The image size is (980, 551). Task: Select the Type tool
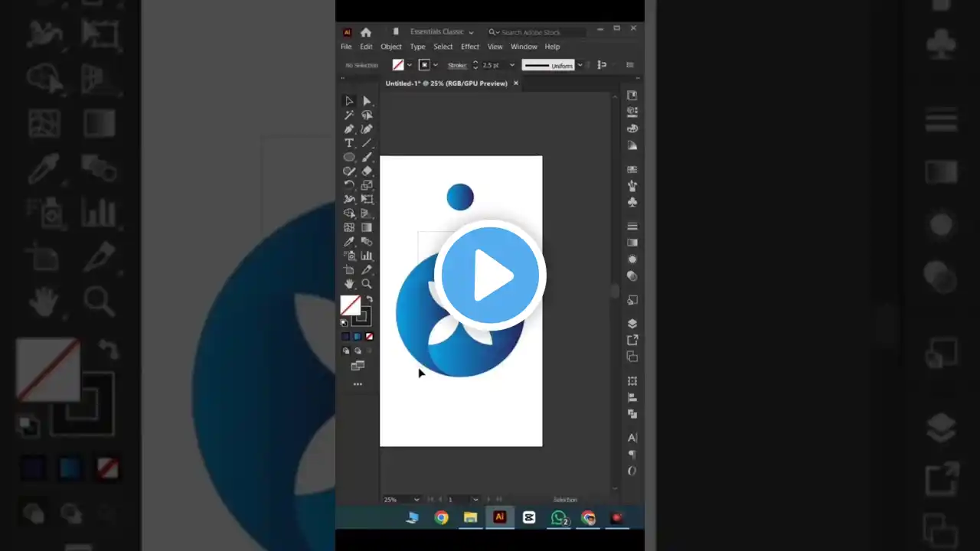(349, 143)
